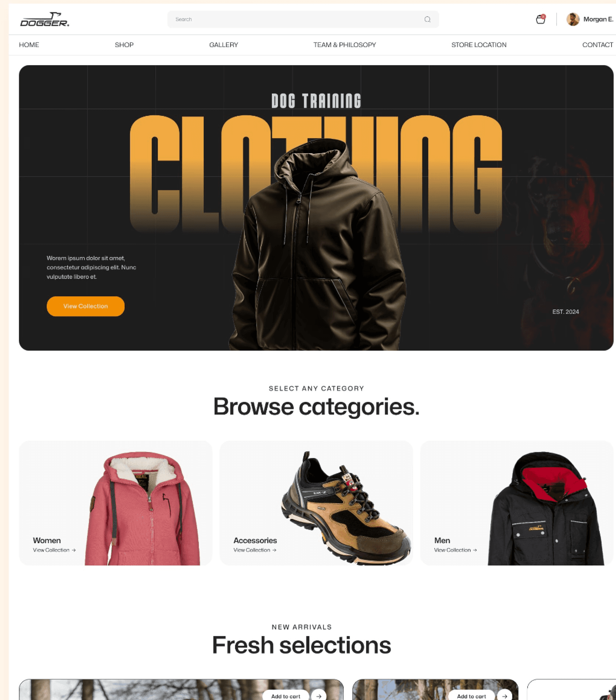Open STORE LOCATION page
This screenshot has width=616, height=700.
(479, 45)
